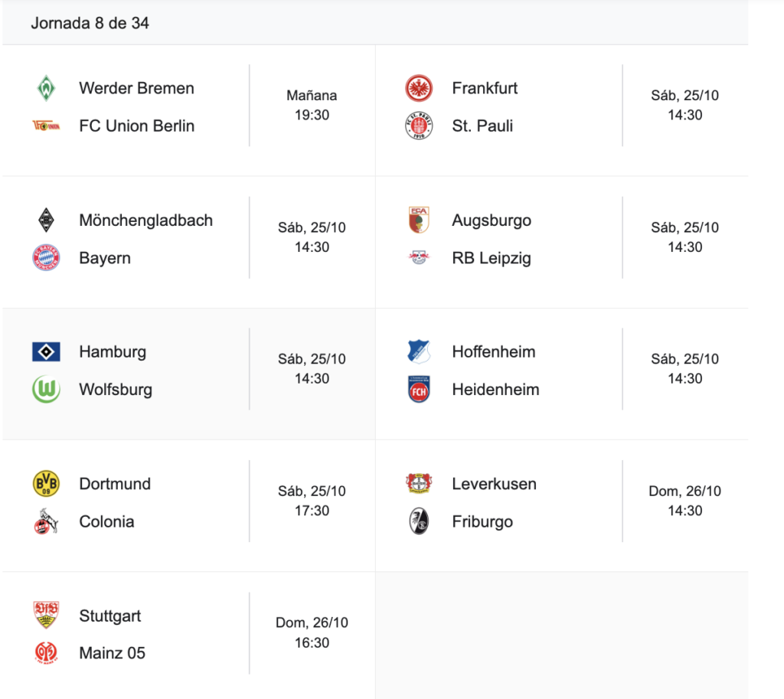Click the Stuttgart VfB crest
The height and width of the screenshot is (699, 784).
pos(46,616)
